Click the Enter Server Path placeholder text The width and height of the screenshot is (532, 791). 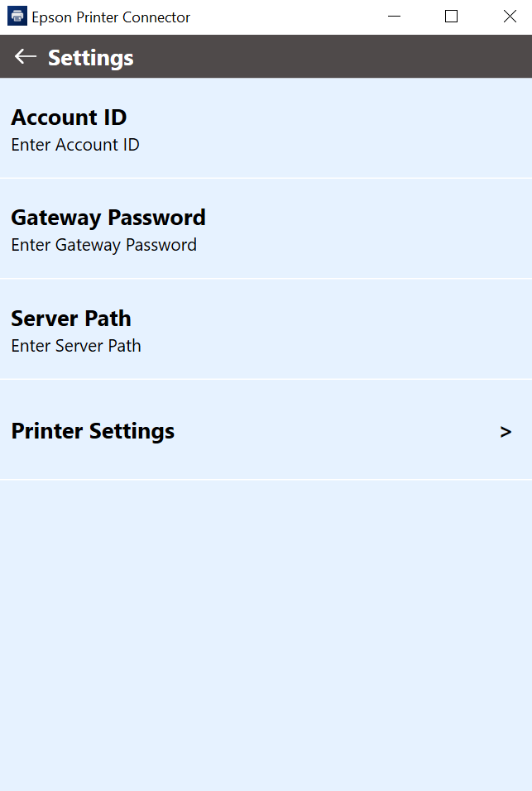click(76, 346)
